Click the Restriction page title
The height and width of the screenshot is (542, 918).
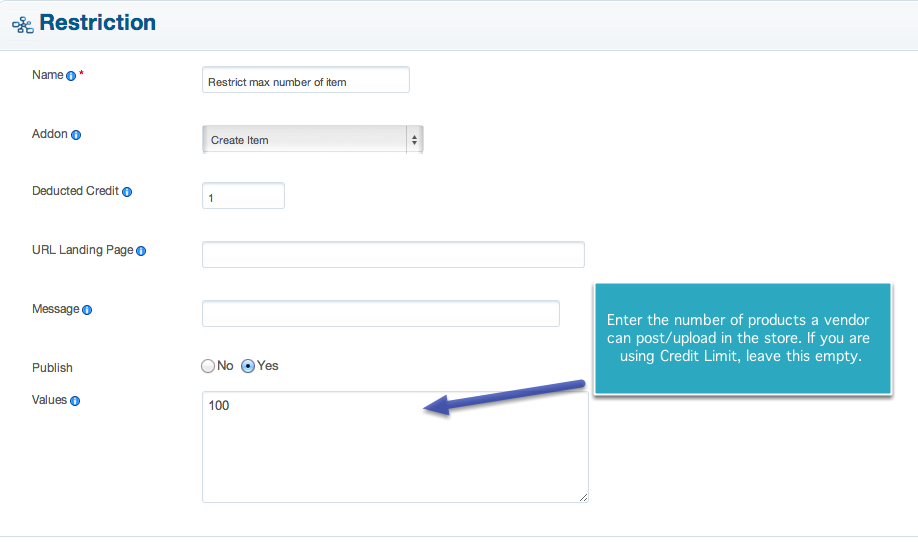point(98,23)
